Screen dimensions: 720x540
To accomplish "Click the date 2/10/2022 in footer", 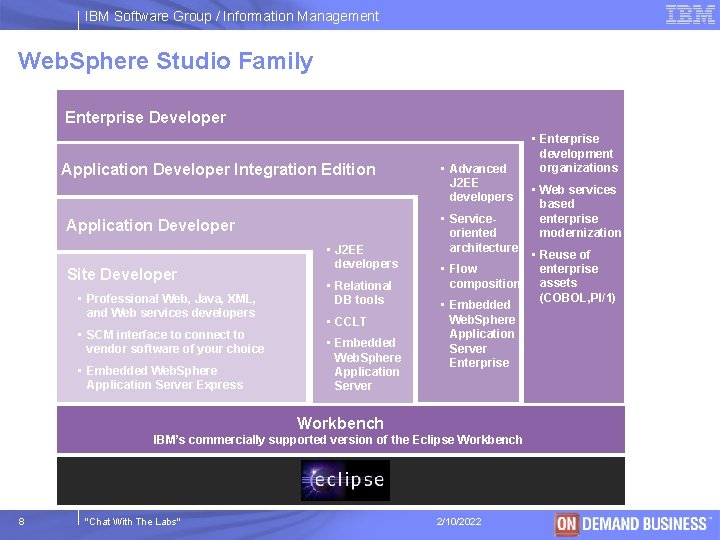I will 459,522.
